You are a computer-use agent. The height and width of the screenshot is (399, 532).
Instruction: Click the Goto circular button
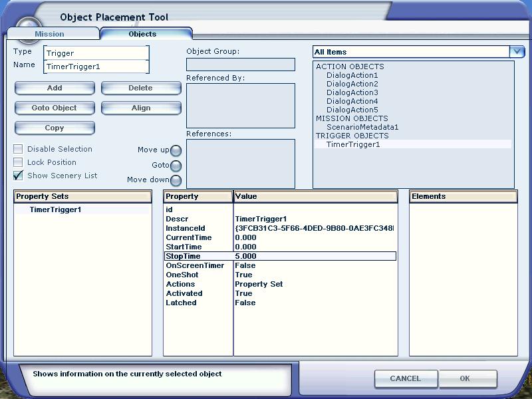(x=176, y=166)
